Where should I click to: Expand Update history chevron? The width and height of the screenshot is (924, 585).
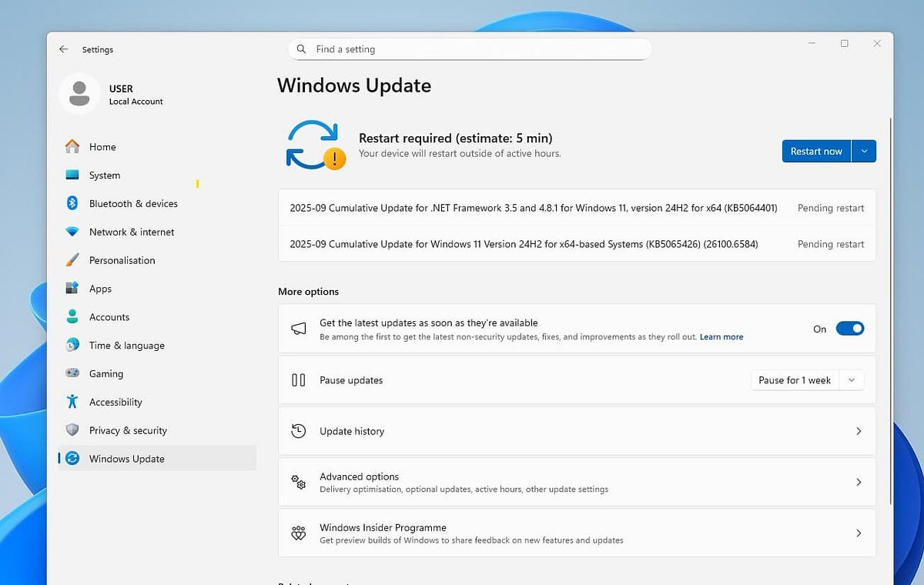click(859, 431)
